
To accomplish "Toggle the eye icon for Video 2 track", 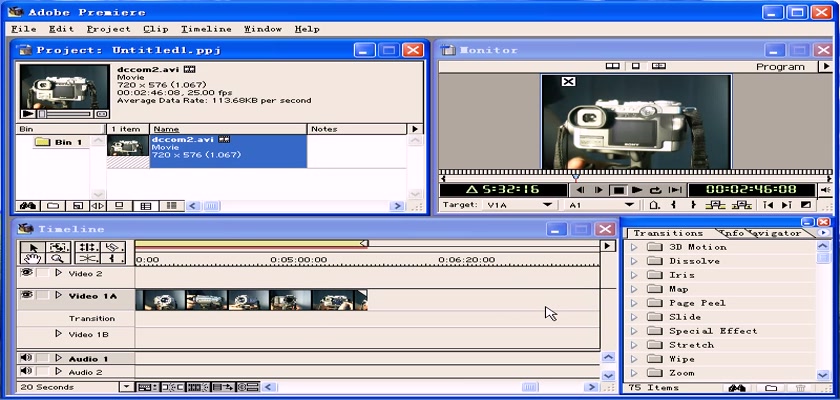I will [x=26, y=273].
